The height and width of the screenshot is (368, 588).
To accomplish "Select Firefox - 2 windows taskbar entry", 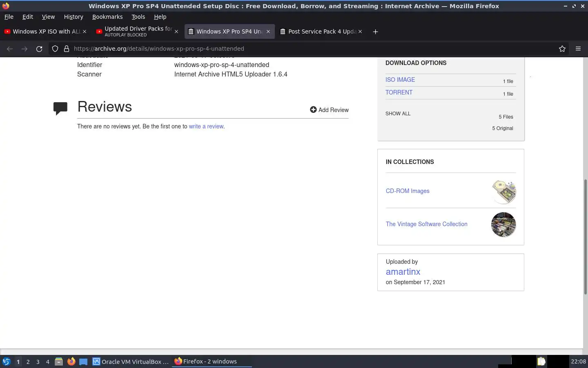I will tap(212, 361).
